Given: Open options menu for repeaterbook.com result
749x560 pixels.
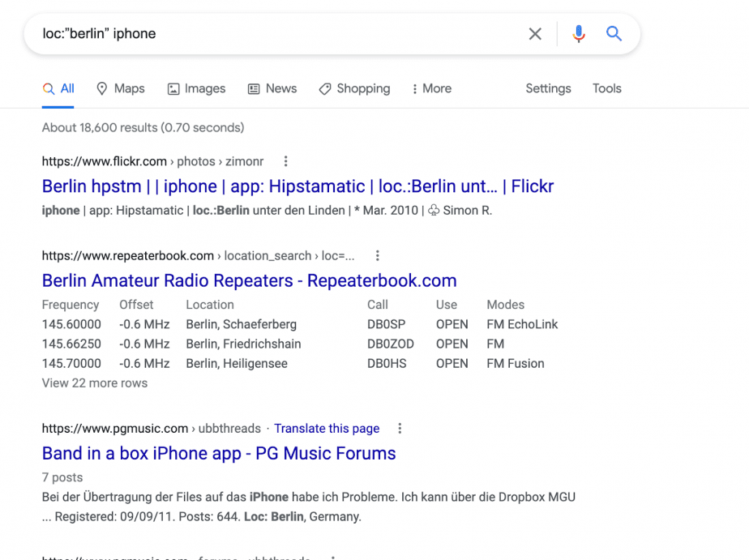Looking at the screenshot, I should click(378, 256).
